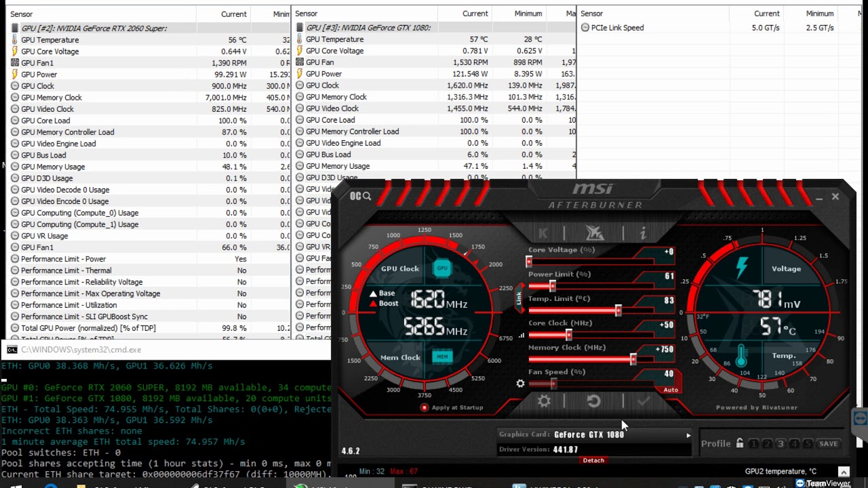Click the MEM chip icon in clock gauge
868x488 pixels.
click(442, 357)
